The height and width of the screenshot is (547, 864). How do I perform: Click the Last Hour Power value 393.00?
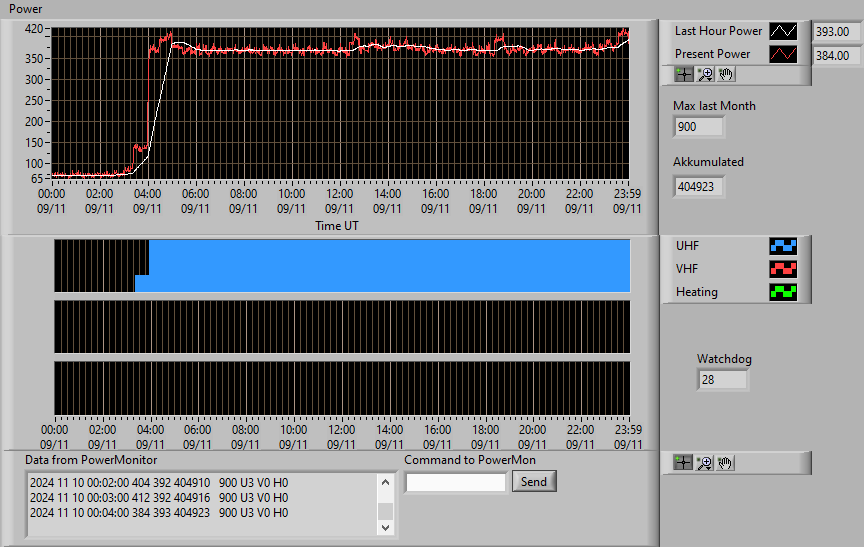836,32
